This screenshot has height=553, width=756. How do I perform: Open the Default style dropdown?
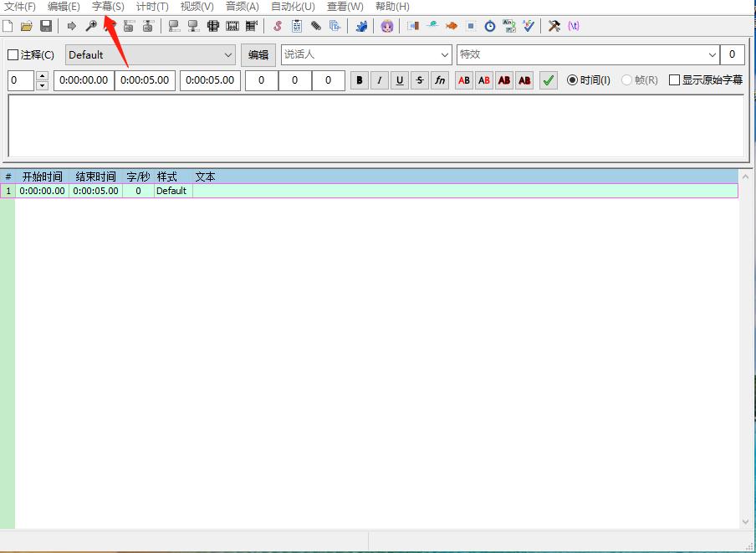151,55
